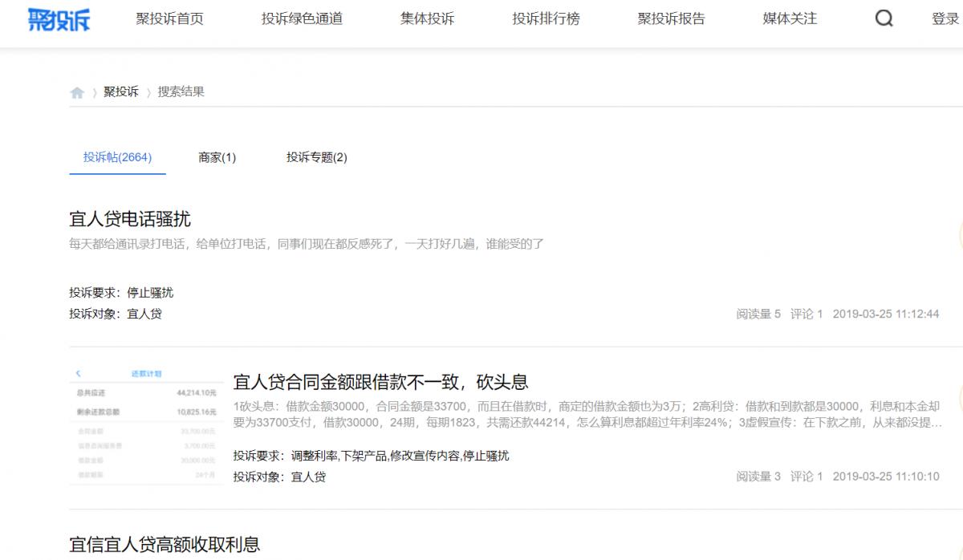Click the home icon in the breadcrumb
The width and height of the screenshot is (963, 560).
coord(77,91)
